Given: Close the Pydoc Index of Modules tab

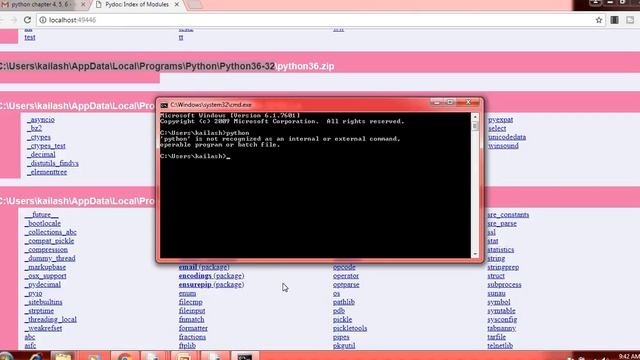Looking at the screenshot, I should point(177,4).
